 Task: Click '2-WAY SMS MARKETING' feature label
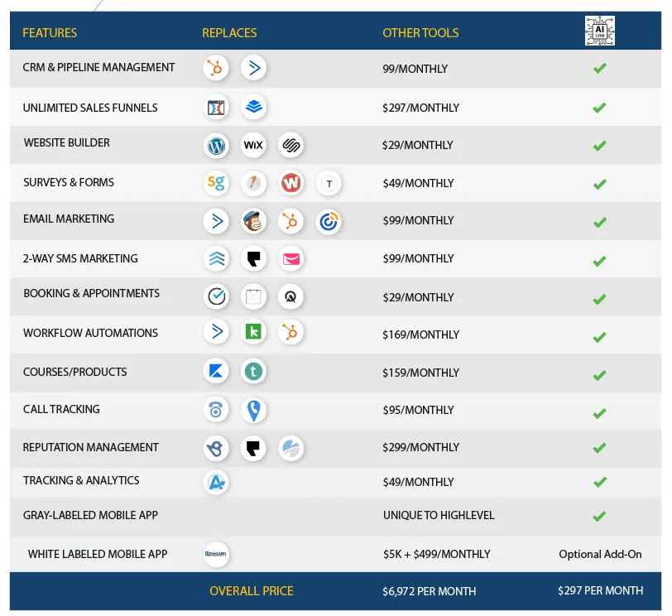pyautogui.click(x=80, y=258)
